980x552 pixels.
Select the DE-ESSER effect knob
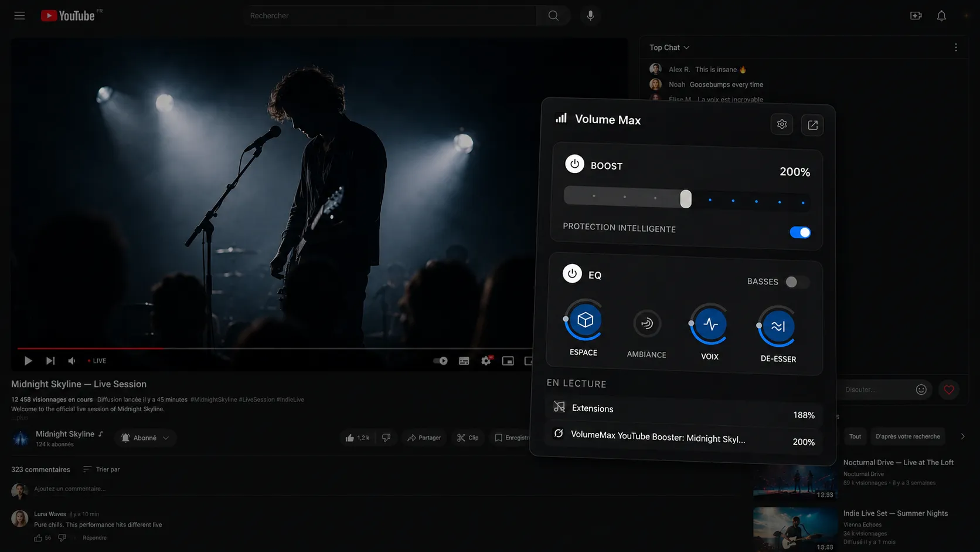[778, 326]
